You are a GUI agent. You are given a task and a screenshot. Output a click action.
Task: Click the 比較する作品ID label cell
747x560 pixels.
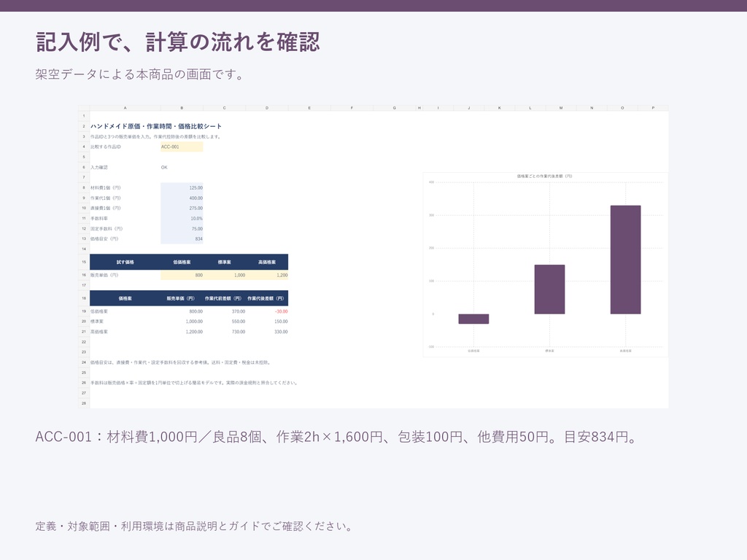[106, 147]
